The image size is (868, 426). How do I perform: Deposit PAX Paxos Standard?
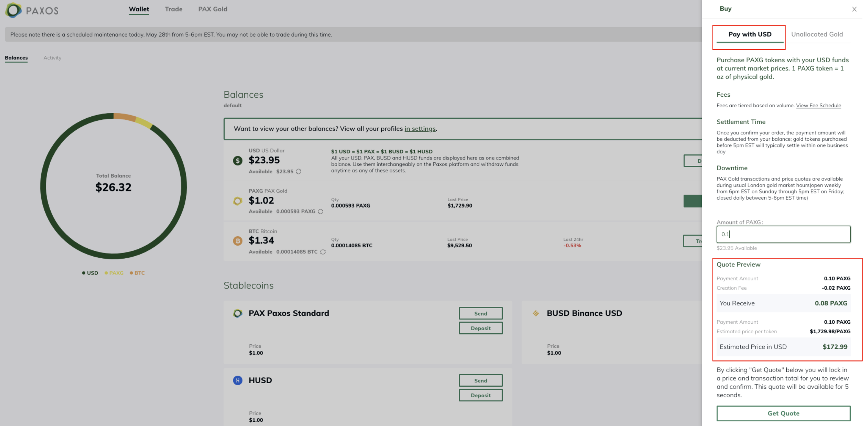click(x=481, y=328)
